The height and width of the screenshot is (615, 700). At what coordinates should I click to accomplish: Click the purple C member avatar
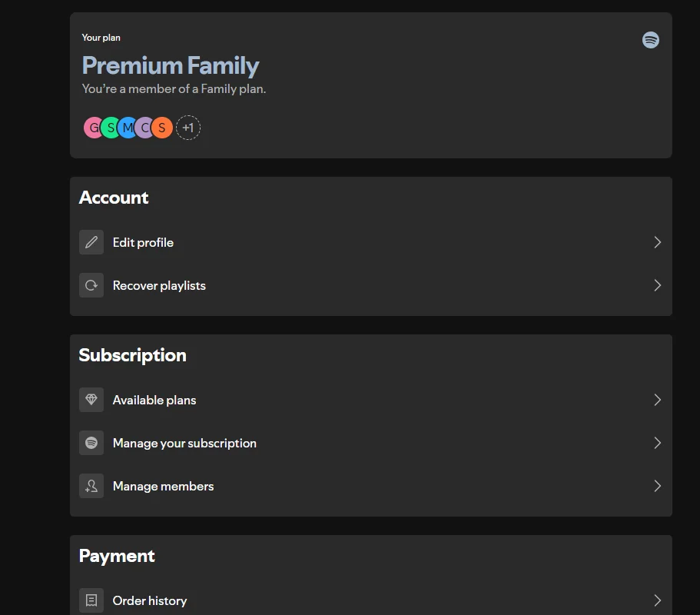[x=144, y=128]
